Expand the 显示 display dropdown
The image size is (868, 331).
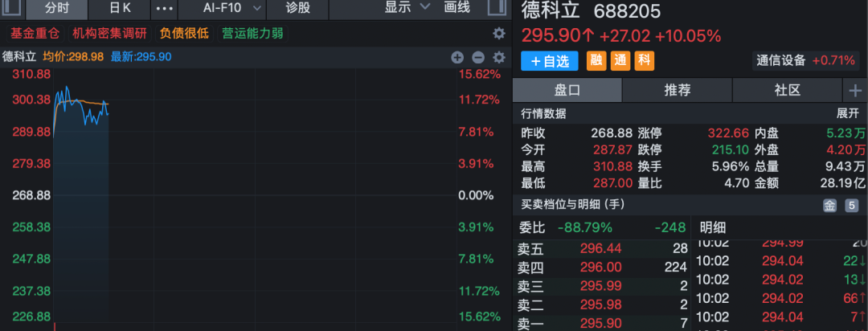[407, 7]
